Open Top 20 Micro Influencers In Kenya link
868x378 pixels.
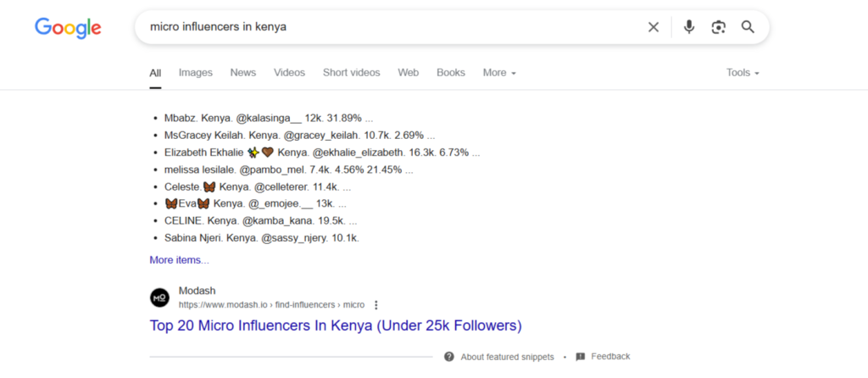(336, 325)
